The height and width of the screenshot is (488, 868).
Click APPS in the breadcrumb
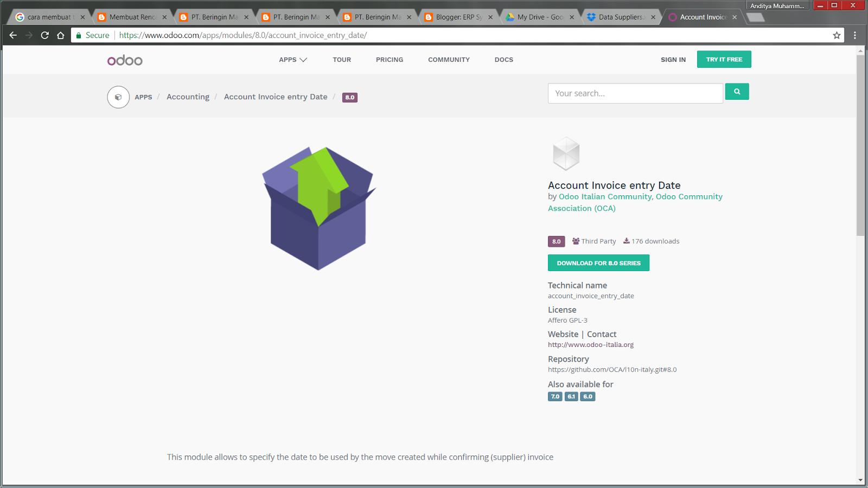pos(143,97)
